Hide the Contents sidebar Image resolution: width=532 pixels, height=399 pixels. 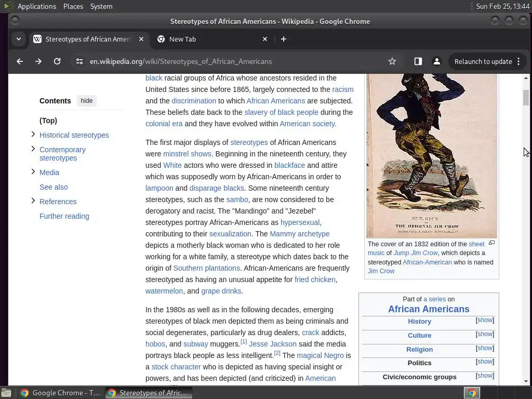(87, 101)
